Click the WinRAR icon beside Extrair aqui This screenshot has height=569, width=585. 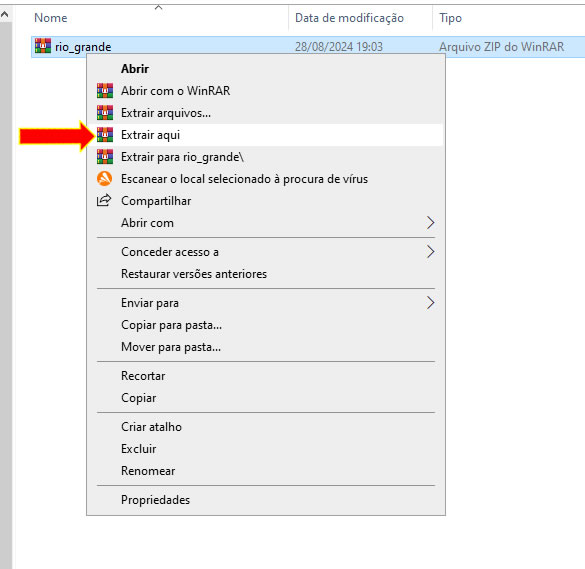(x=105, y=135)
